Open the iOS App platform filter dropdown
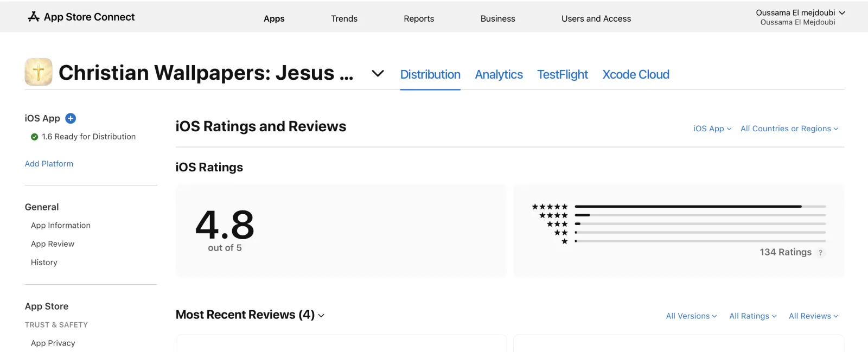This screenshot has height=352, width=868. 712,129
